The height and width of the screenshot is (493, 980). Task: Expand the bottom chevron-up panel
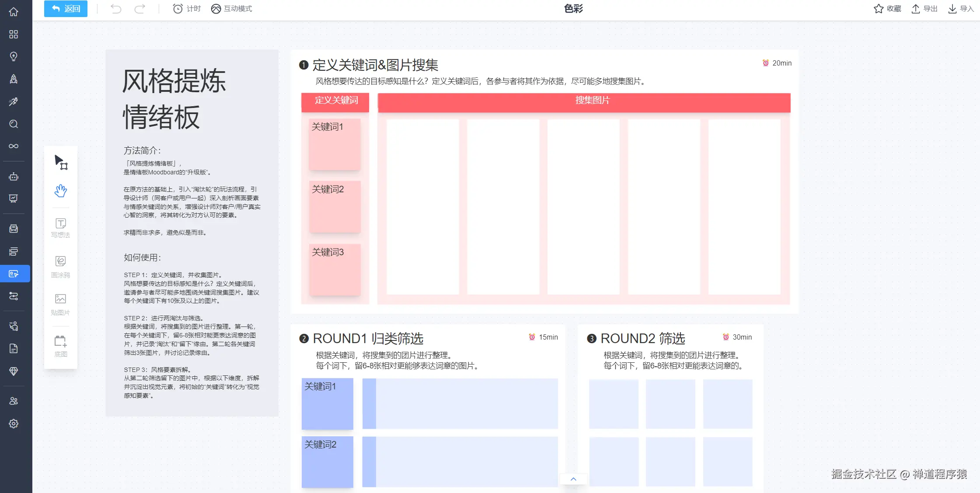(x=573, y=479)
